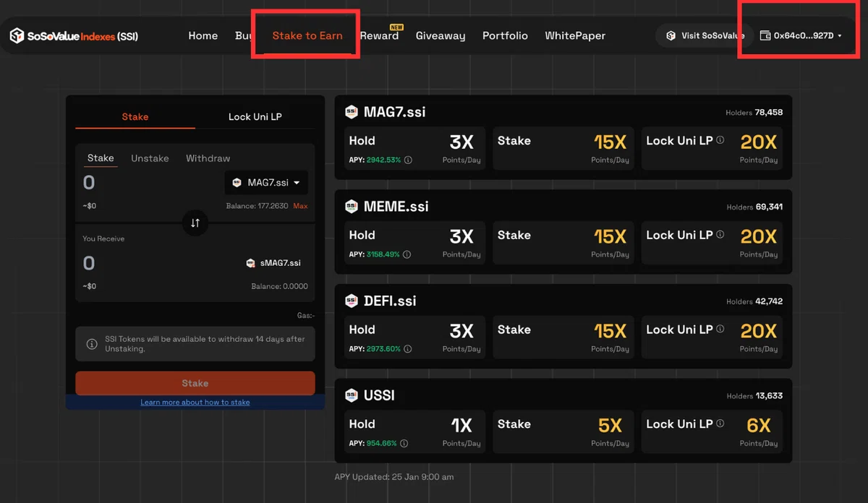This screenshot has height=503, width=868.
Task: Select the Unstake sub-tab
Action: coord(150,158)
